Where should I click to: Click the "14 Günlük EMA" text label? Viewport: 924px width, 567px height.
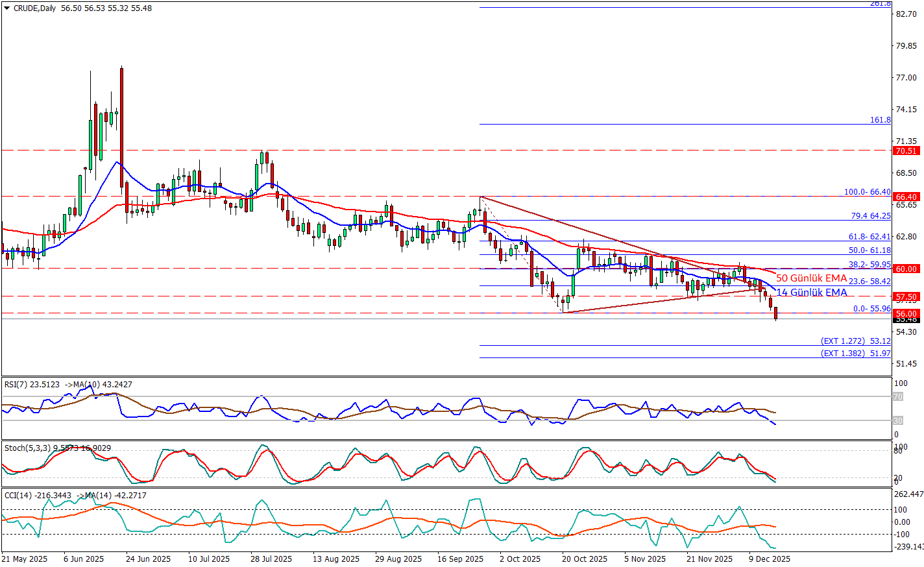[811, 293]
